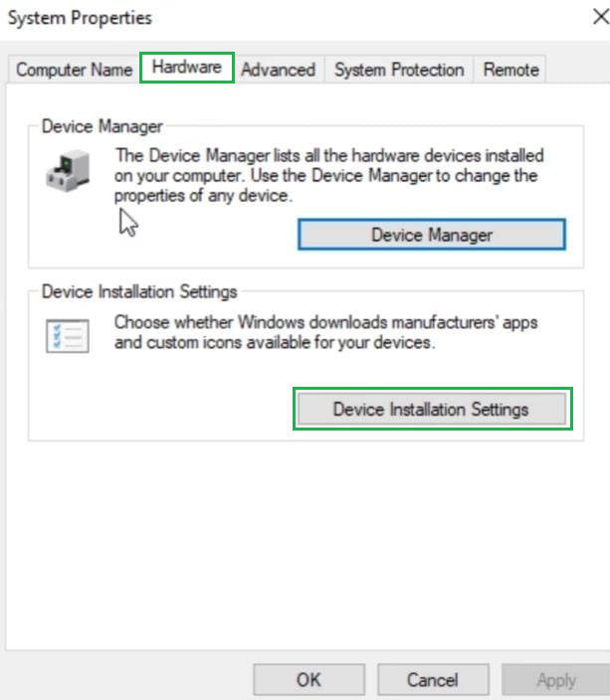Image resolution: width=610 pixels, height=700 pixels.
Task: Confirm the dialog with OK
Action: coord(308,680)
